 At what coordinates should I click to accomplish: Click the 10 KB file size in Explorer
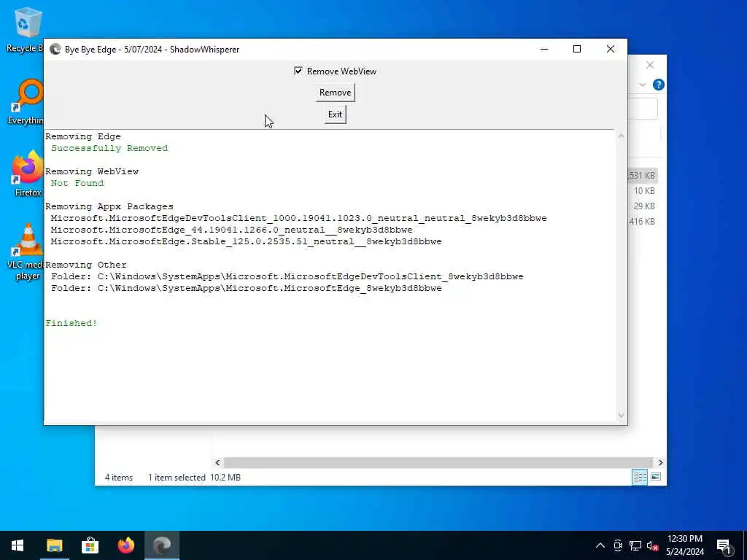pos(644,190)
